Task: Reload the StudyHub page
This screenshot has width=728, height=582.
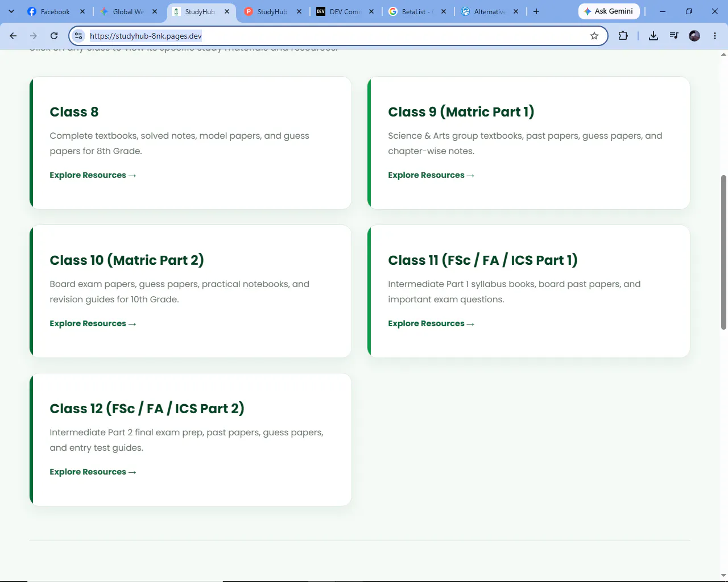Action: 54,36
